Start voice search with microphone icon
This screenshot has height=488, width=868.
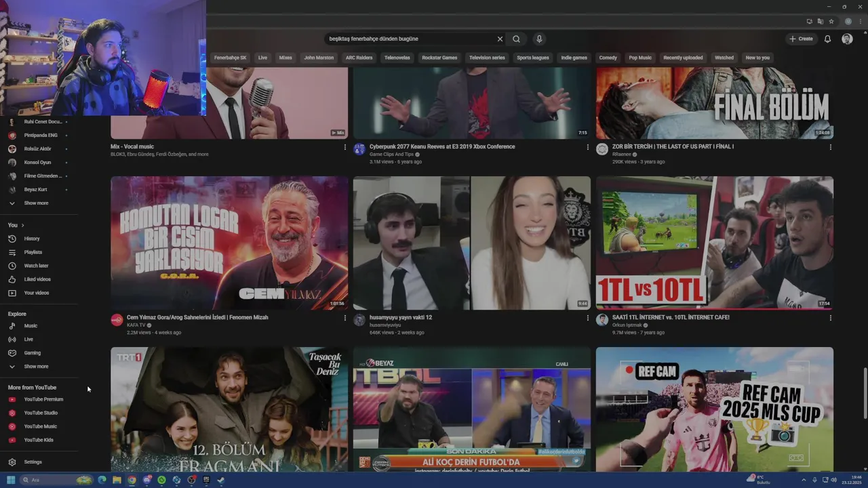(x=539, y=39)
